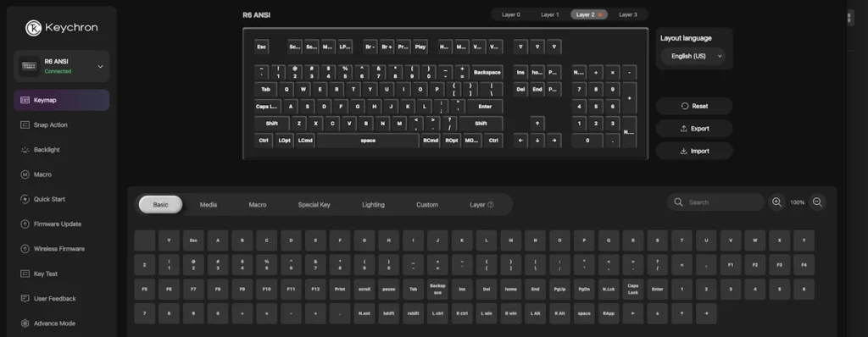Viewport: 868px width, 337px height.
Task: Open the Snap Action sidebar section
Action: coord(61,125)
